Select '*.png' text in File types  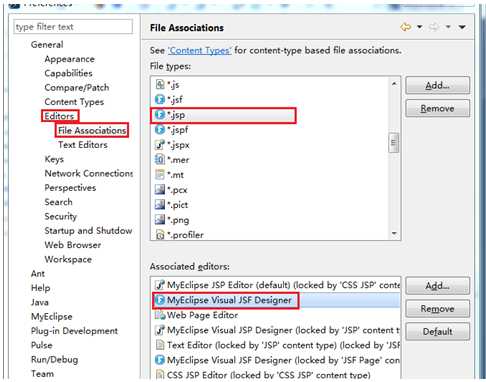coord(178,220)
